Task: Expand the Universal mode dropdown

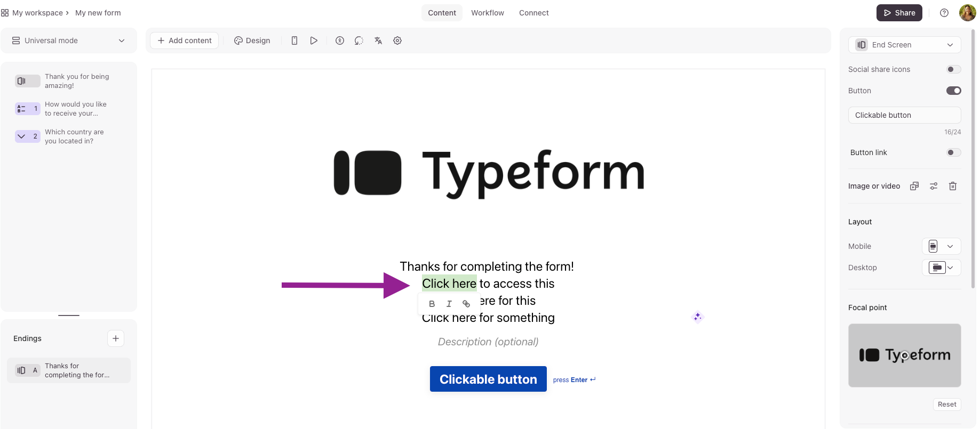Action: [x=69, y=41]
